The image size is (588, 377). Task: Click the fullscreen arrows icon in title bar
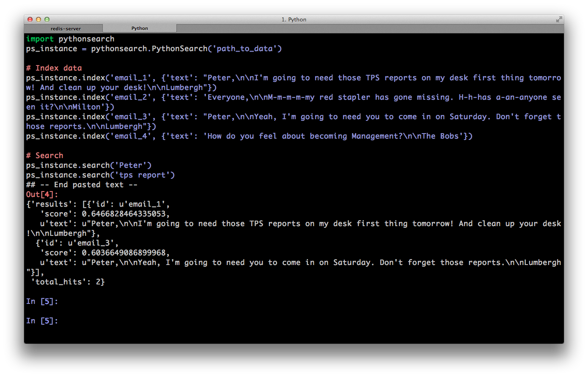point(559,19)
